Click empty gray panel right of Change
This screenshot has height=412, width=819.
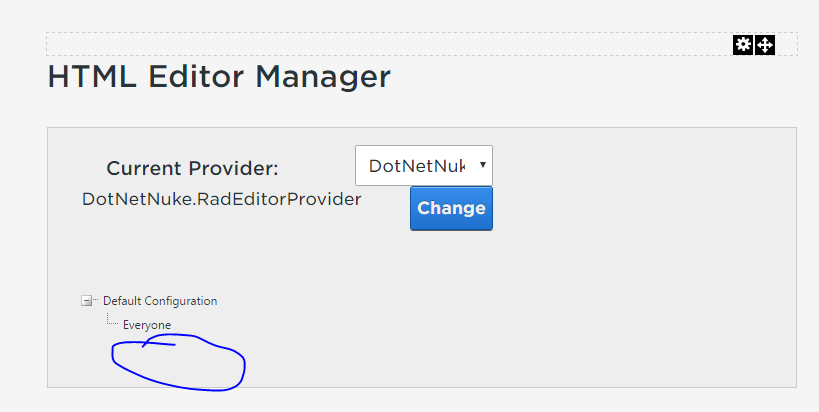(x=642, y=209)
